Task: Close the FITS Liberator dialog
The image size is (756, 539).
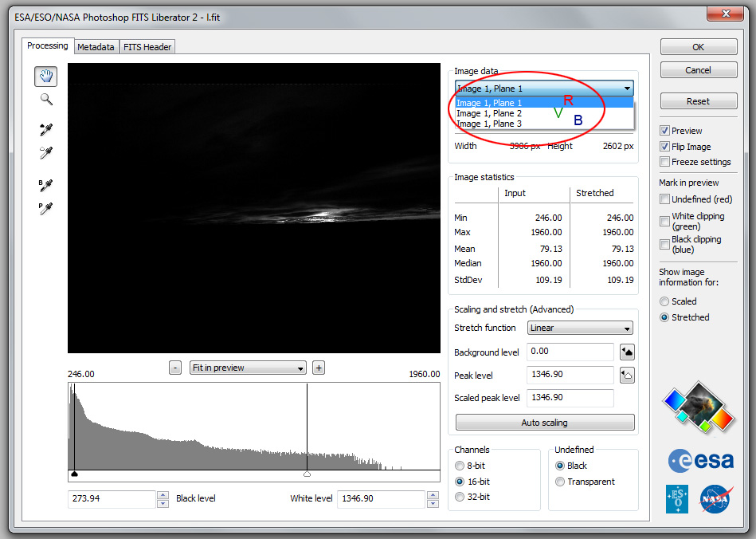Action: 725,13
